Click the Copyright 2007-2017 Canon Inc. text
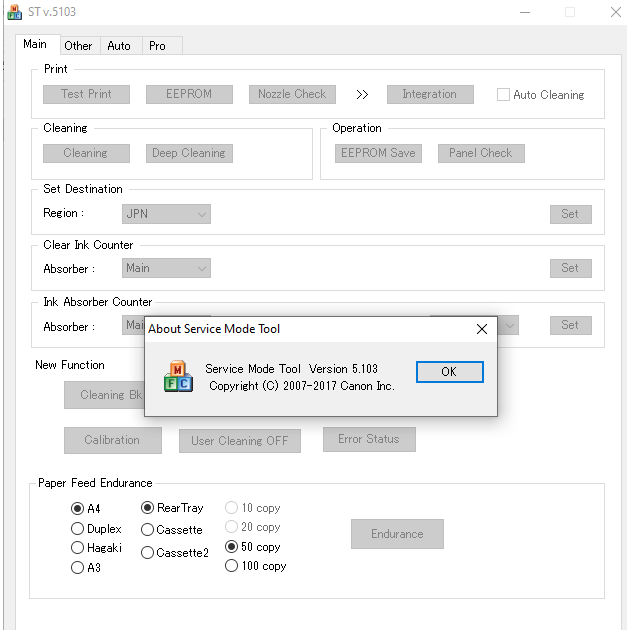627x630 pixels. coord(302,386)
